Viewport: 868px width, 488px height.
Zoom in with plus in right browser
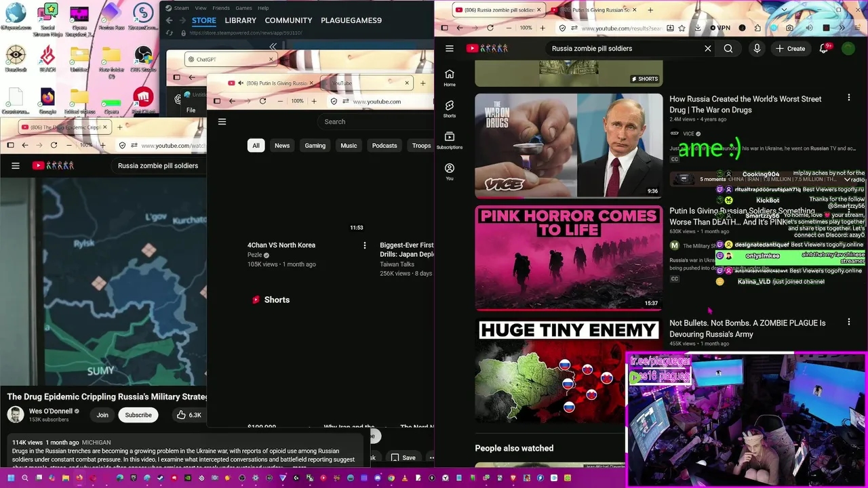542,28
